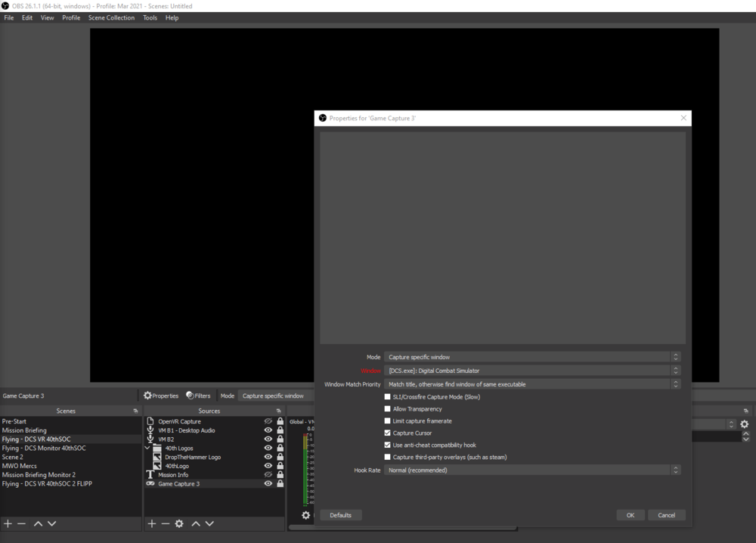Image resolution: width=756 pixels, height=543 pixels.
Task: Collapse the 40th Logos group
Action: [147, 448]
